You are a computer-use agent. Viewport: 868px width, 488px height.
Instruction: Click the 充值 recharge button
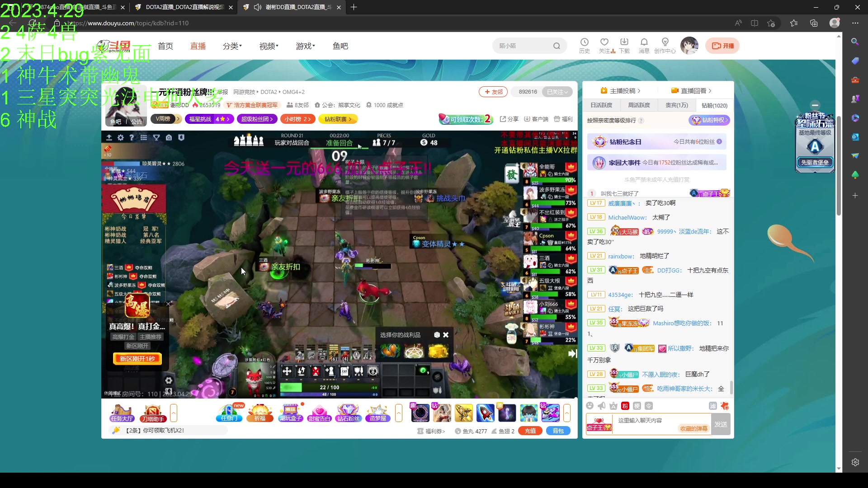click(x=530, y=431)
